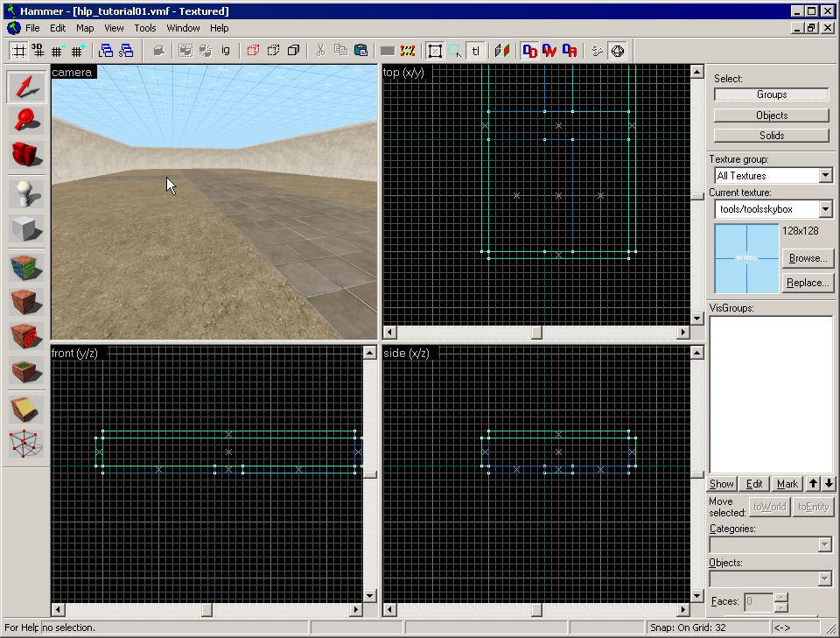Toggle the 2D grid display

[x=18, y=51]
